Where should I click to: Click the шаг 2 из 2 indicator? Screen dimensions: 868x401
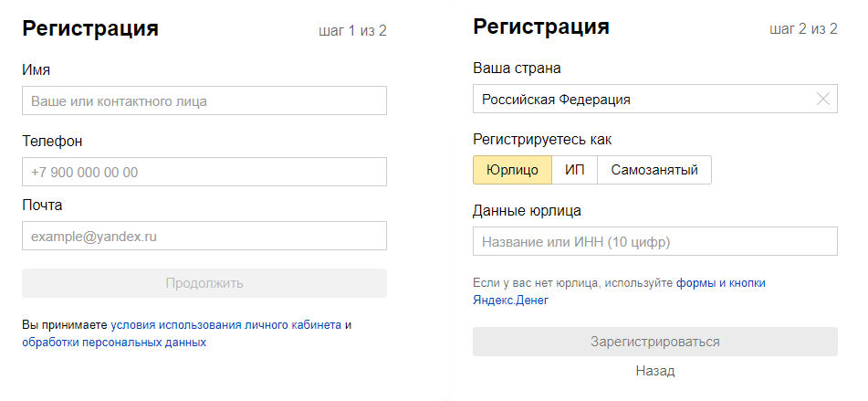tap(803, 29)
